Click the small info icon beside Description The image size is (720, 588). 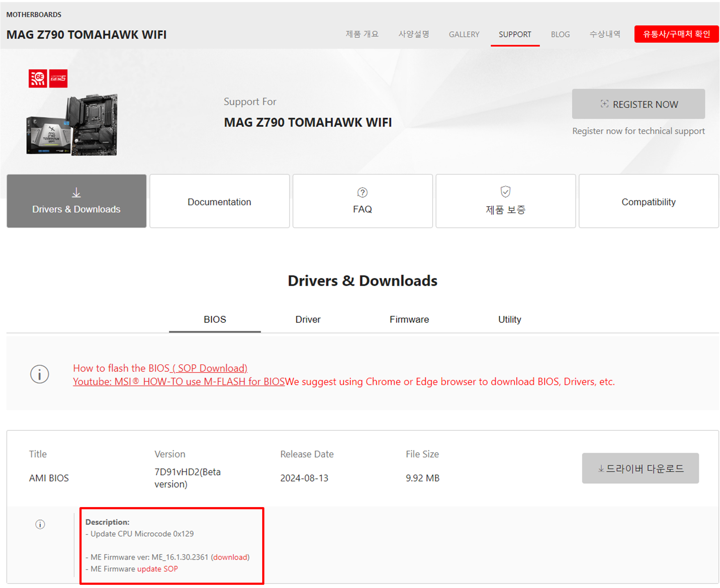(40, 524)
